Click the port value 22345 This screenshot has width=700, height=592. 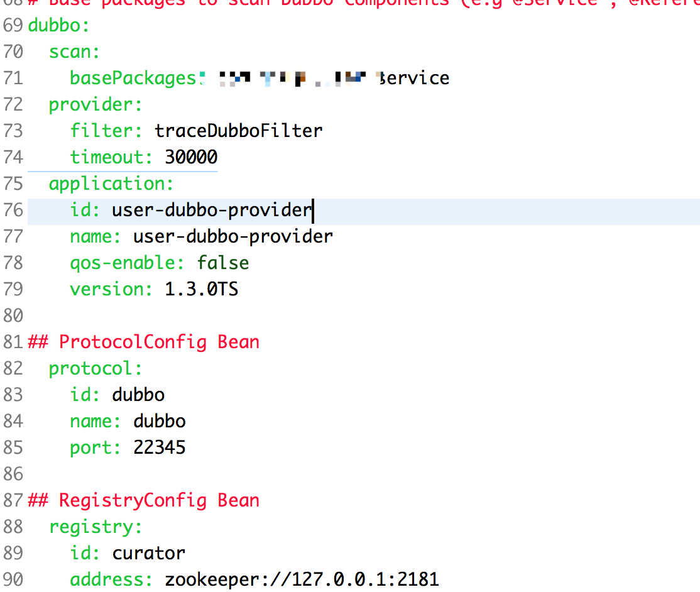click(x=160, y=447)
